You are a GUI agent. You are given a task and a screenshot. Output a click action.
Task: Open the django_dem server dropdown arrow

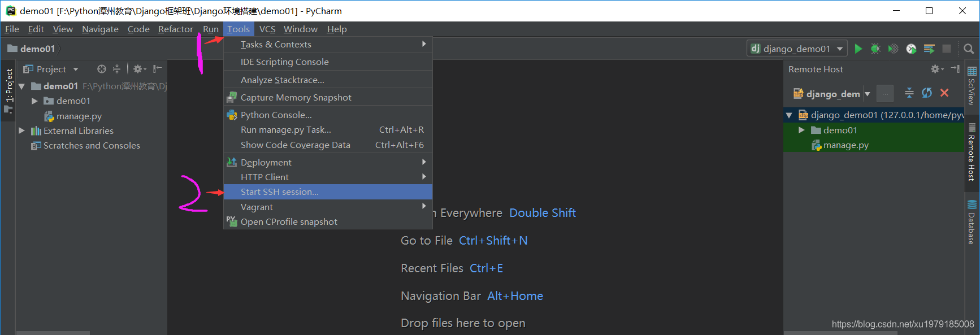click(x=868, y=94)
